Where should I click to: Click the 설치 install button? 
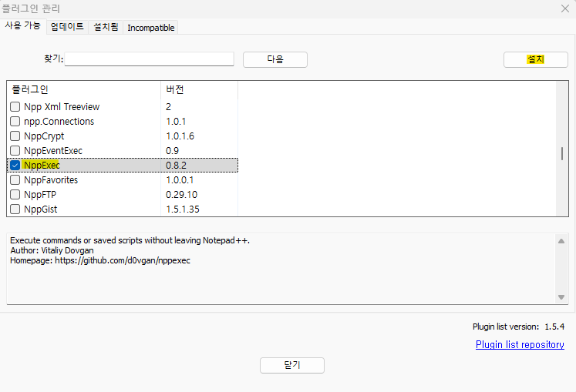coord(536,59)
